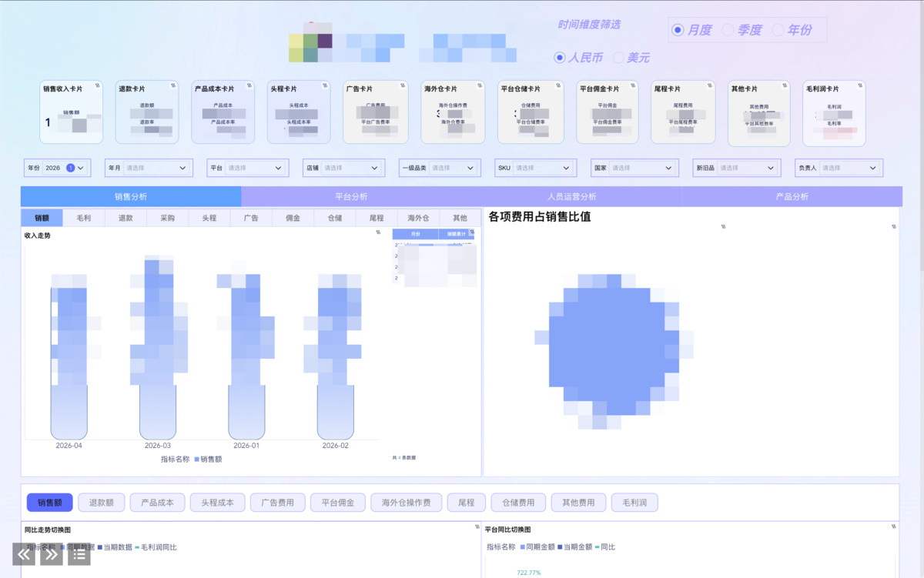Click the 头程成本 metric button

(217, 503)
